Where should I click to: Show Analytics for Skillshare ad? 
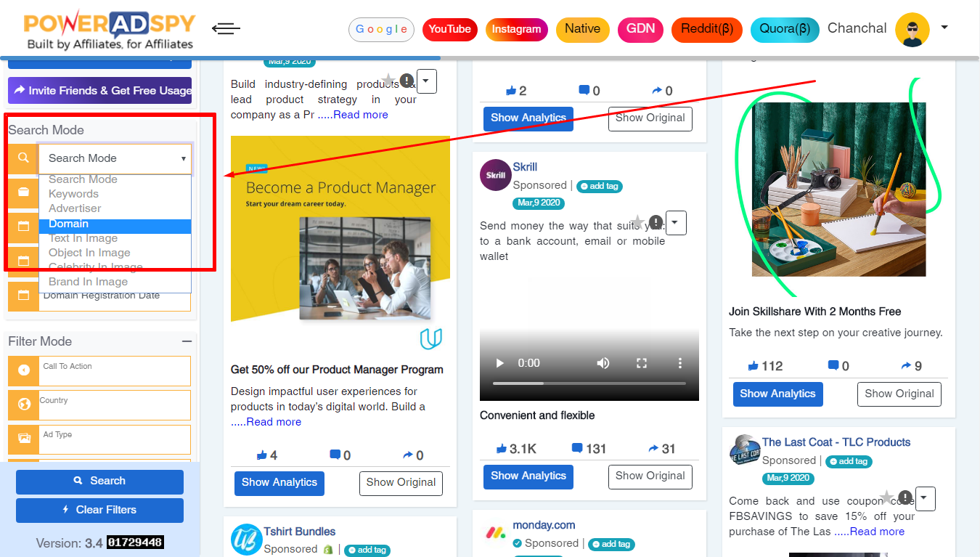tap(777, 394)
